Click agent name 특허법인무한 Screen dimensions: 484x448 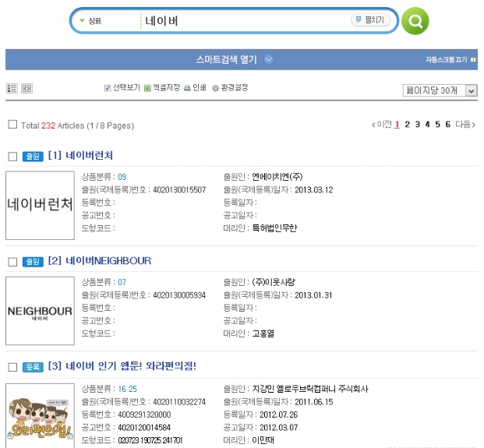point(274,228)
